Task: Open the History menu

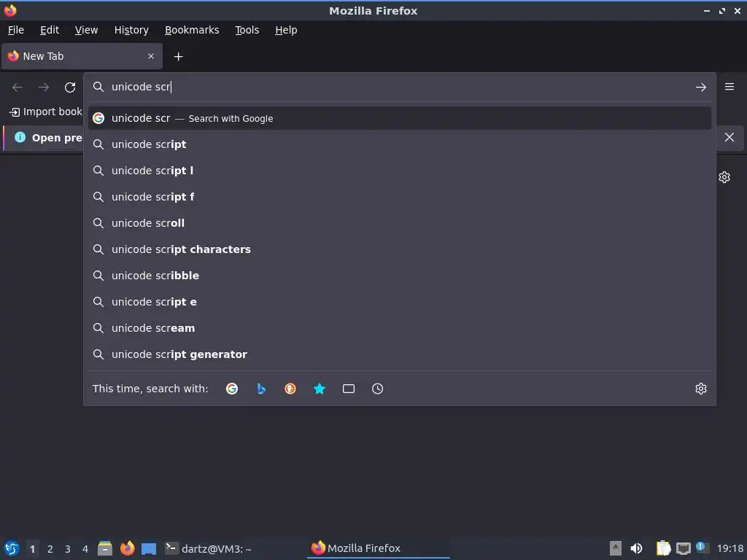Action: [x=131, y=30]
